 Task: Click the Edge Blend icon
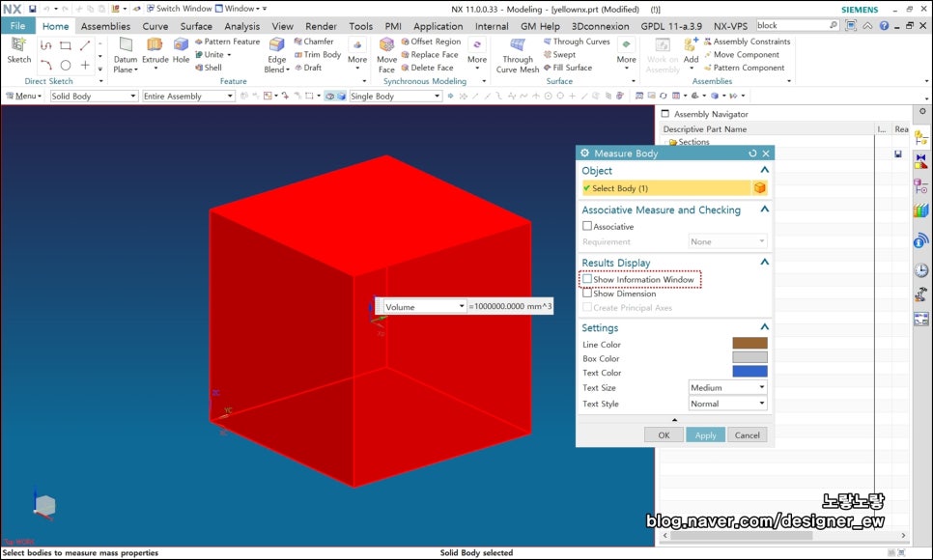[x=277, y=45]
